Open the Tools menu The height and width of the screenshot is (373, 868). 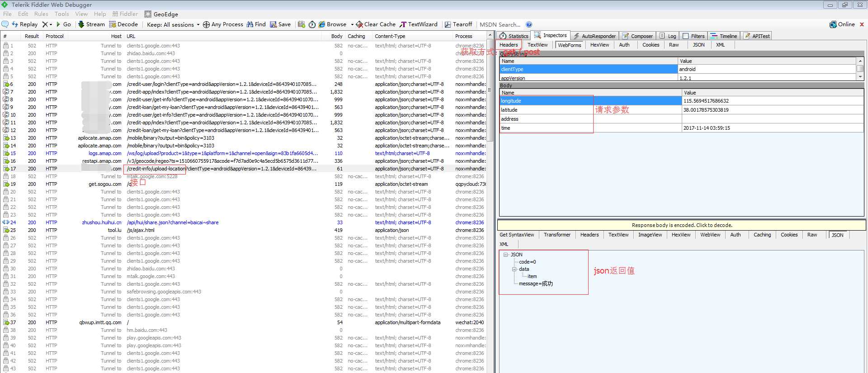pyautogui.click(x=62, y=14)
